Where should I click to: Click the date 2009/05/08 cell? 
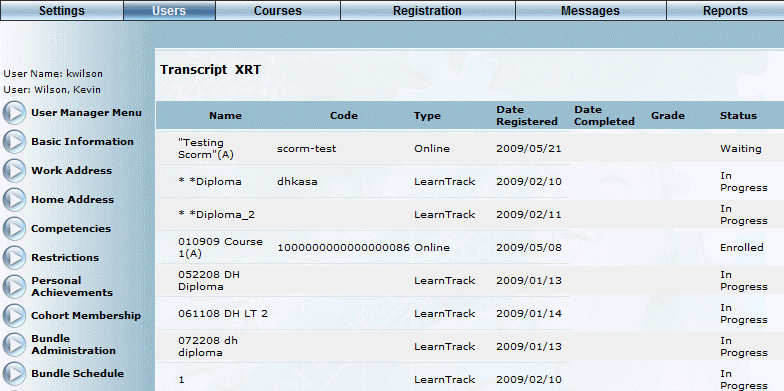coord(529,248)
